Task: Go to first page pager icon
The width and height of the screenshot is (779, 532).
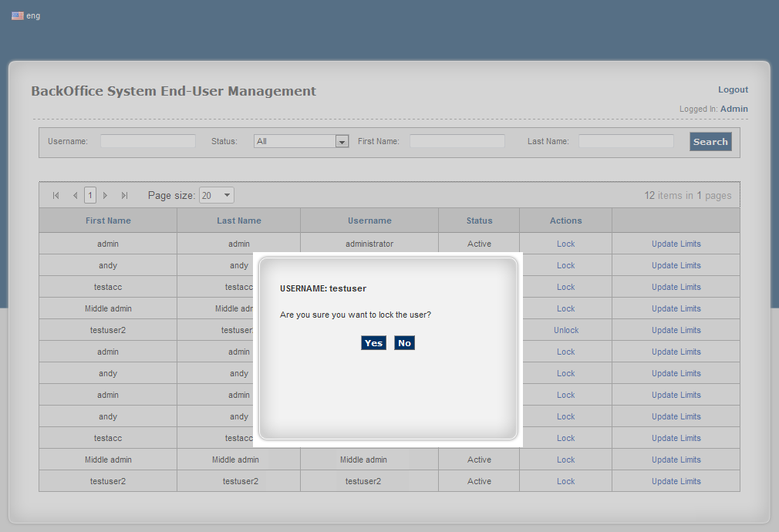Action: [x=56, y=196]
